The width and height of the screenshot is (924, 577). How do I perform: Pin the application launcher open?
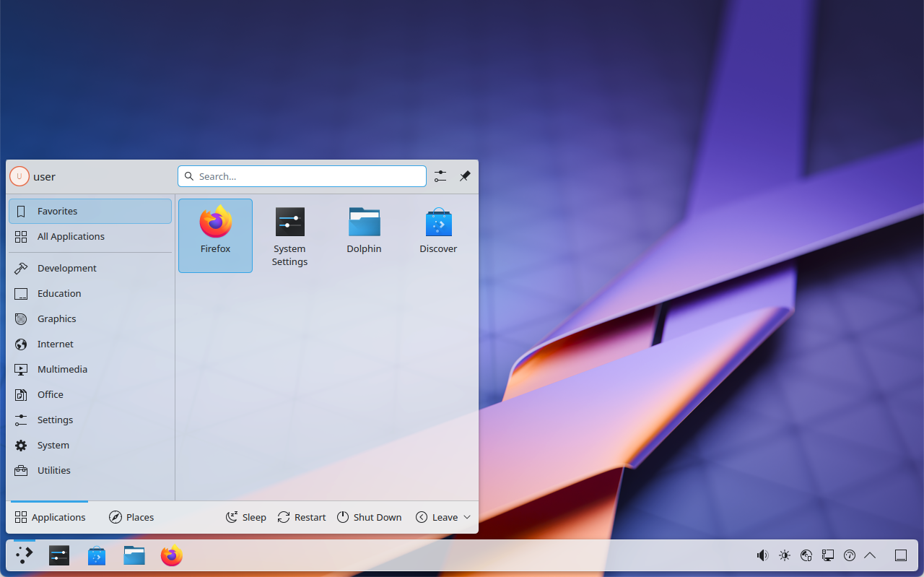coord(464,176)
